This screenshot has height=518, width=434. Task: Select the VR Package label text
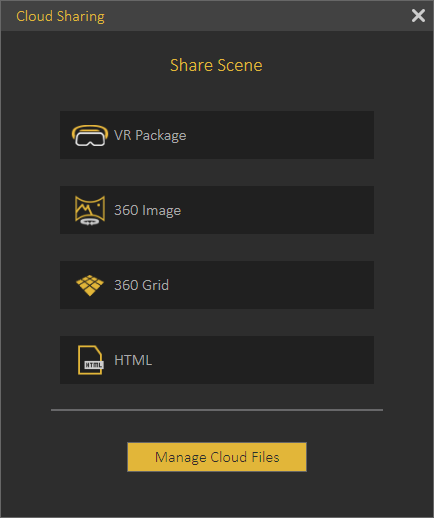[150, 135]
